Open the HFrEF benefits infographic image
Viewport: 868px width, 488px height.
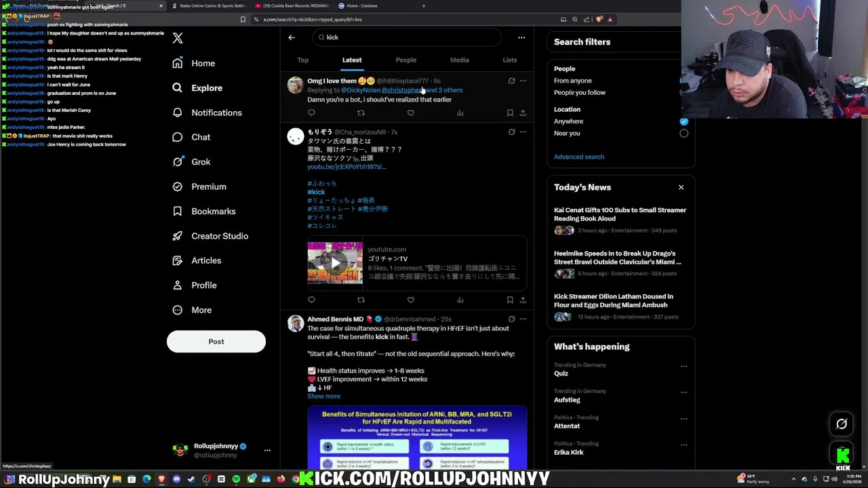(417, 438)
